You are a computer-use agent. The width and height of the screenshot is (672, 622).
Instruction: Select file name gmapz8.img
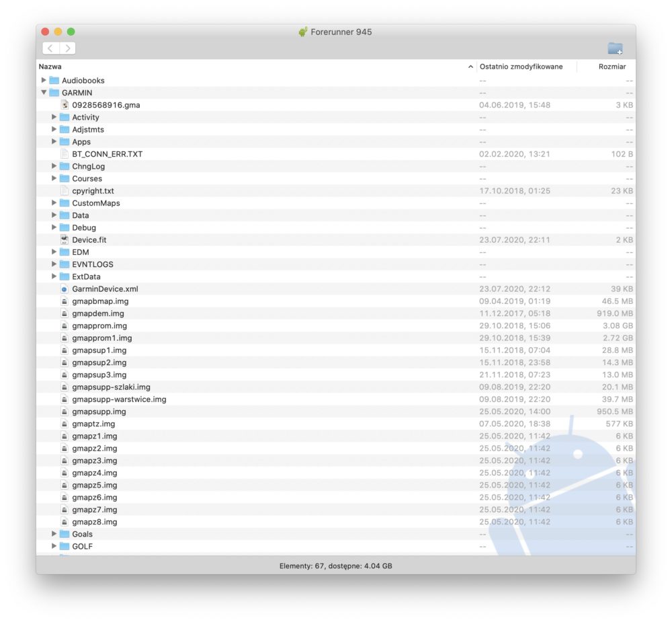tap(95, 522)
